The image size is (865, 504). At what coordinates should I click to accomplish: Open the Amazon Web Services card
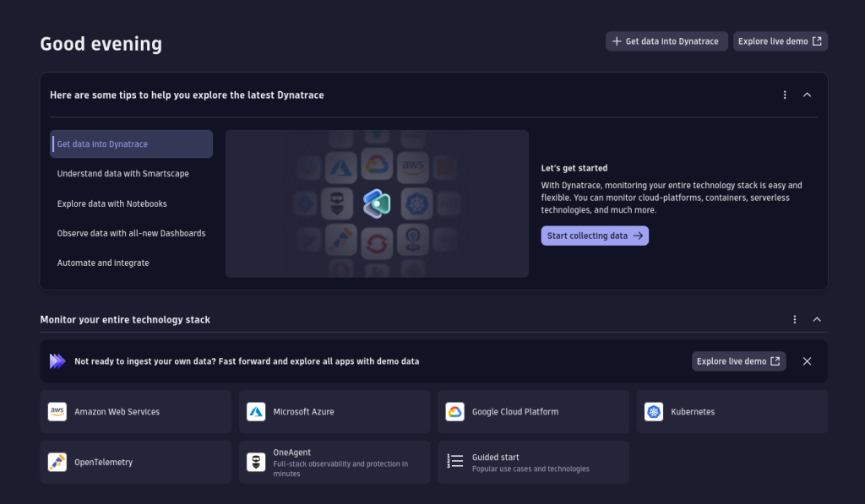[136, 411]
